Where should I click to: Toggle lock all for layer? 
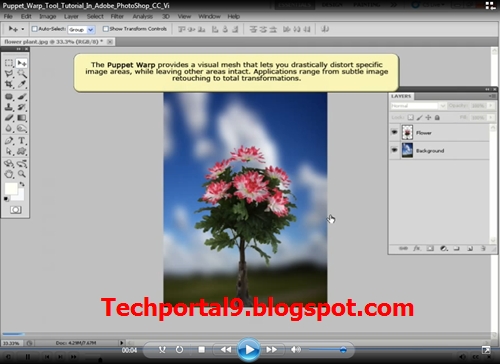437,117
